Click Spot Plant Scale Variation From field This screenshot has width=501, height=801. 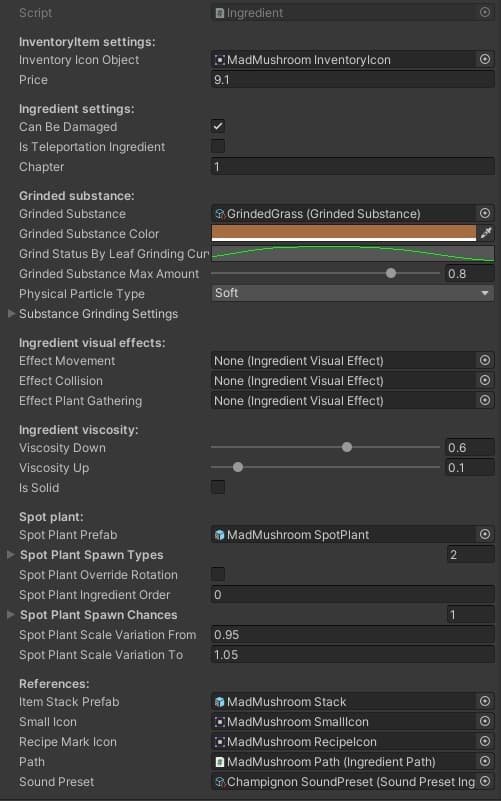352,634
